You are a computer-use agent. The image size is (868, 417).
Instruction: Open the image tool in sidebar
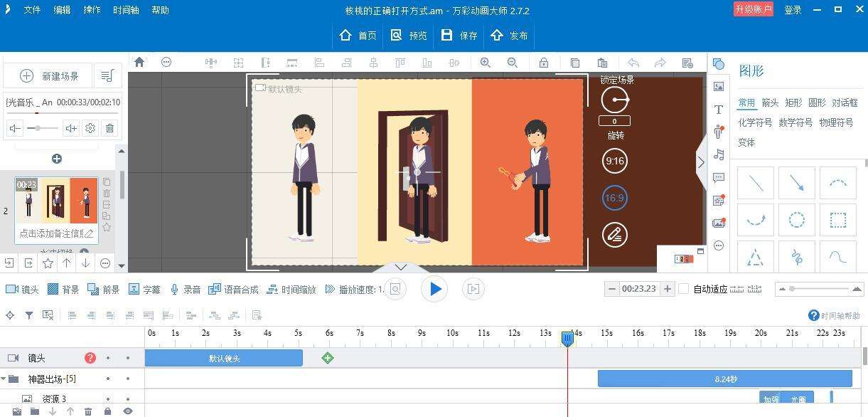point(719,86)
